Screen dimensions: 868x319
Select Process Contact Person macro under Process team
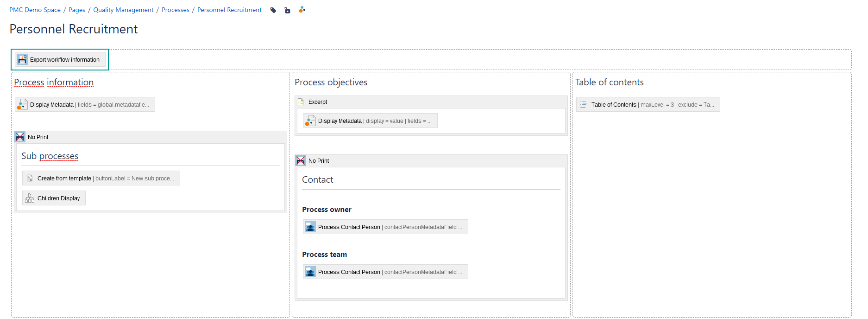(x=385, y=272)
